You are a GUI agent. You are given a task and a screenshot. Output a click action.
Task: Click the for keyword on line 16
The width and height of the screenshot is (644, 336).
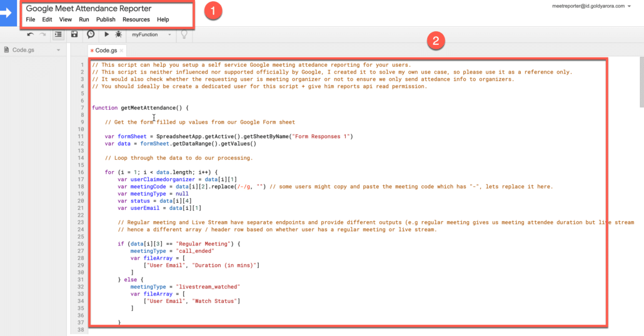(109, 172)
